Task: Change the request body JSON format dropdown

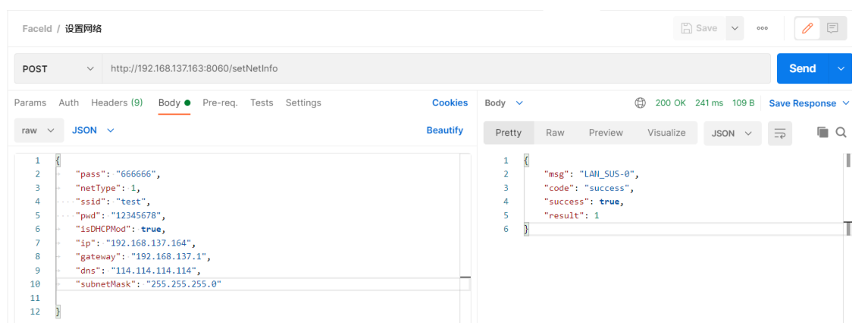Action: (x=93, y=130)
